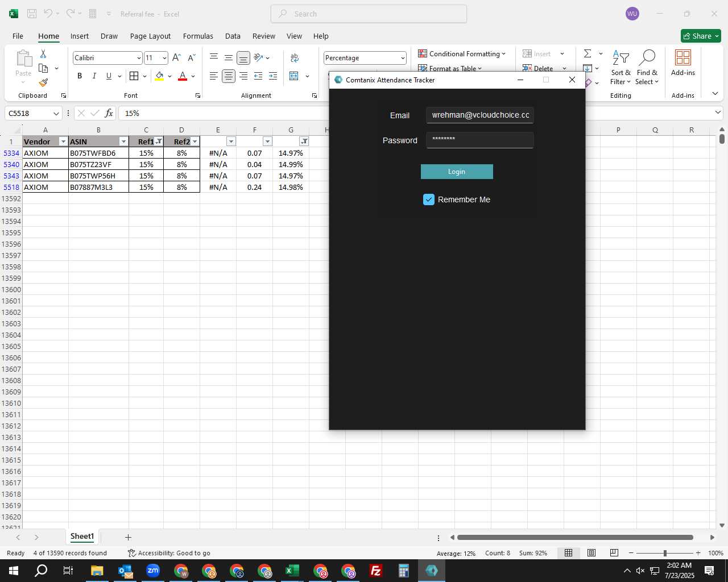Click the Merge & Center icon
The width and height of the screenshot is (728, 582).
[294, 76]
